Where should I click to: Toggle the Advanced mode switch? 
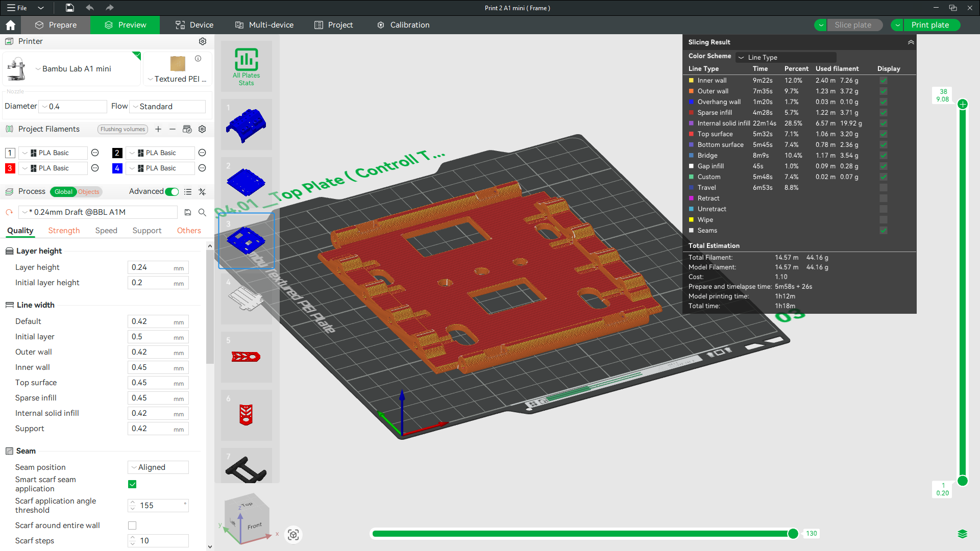click(172, 192)
